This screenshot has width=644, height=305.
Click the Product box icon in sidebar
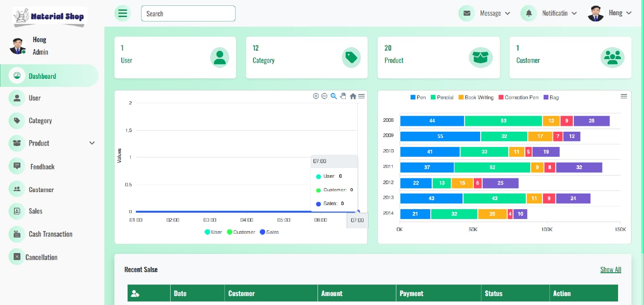[17, 143]
